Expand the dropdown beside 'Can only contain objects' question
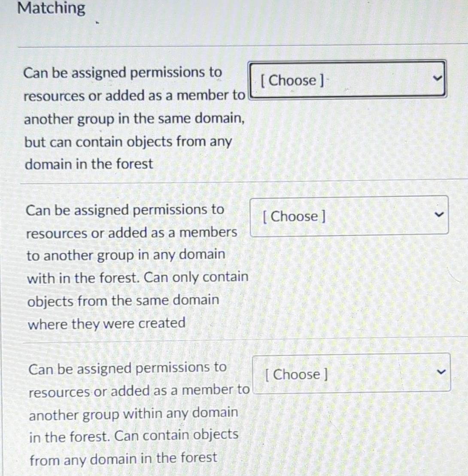Viewport: 468px width, 476px height. coord(349,215)
